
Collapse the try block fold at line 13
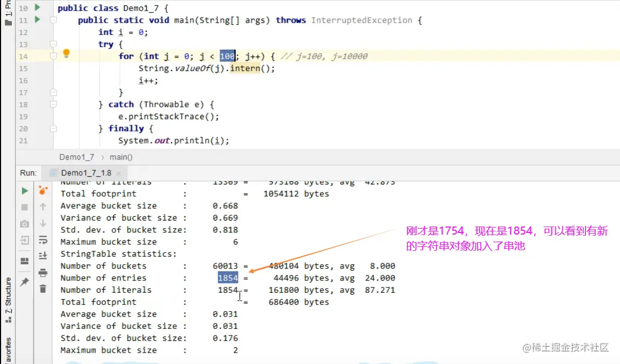click(53, 44)
